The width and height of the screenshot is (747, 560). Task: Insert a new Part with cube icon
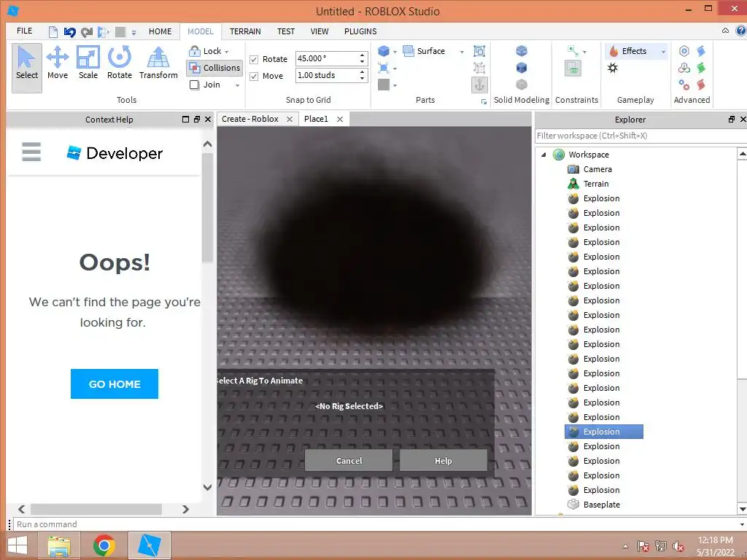click(384, 51)
